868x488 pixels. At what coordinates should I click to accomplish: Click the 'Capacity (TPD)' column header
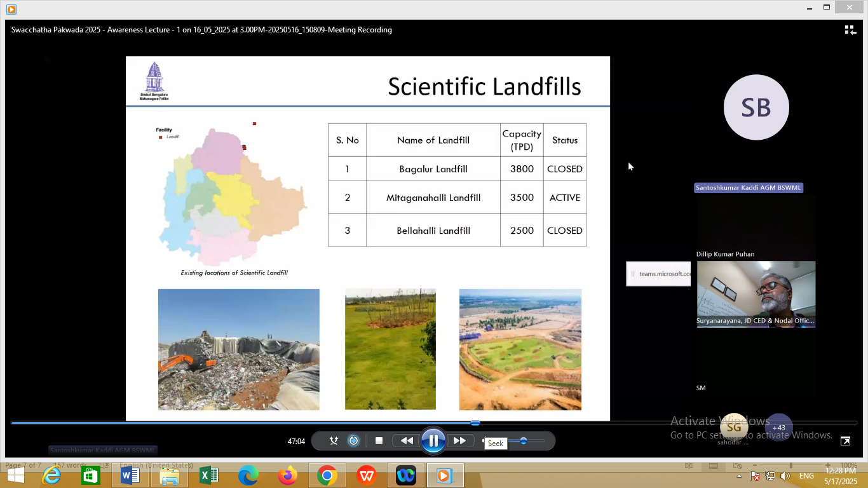tap(522, 140)
